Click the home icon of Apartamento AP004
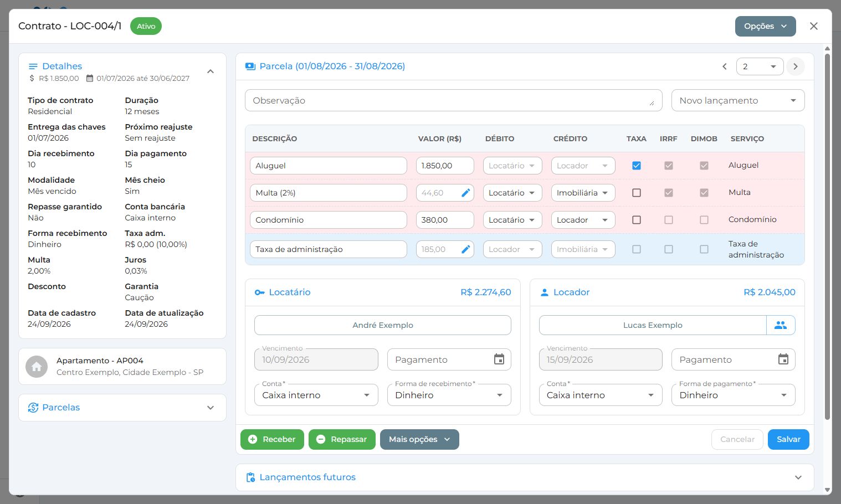The height and width of the screenshot is (504, 841). (37, 367)
